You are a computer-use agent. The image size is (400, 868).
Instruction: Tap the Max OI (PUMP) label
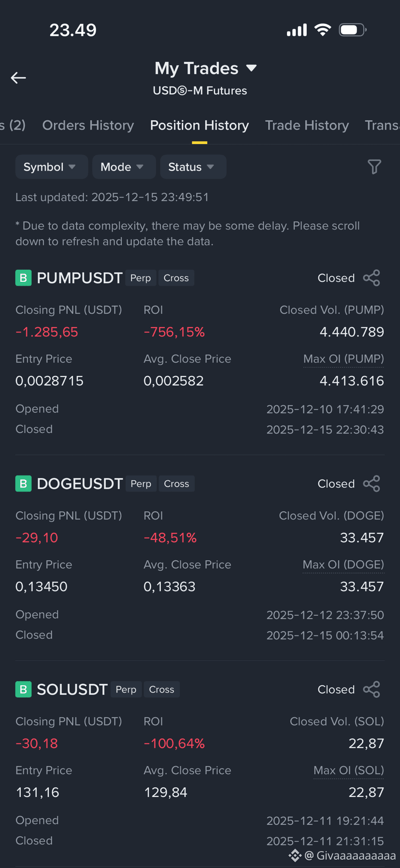tap(343, 359)
